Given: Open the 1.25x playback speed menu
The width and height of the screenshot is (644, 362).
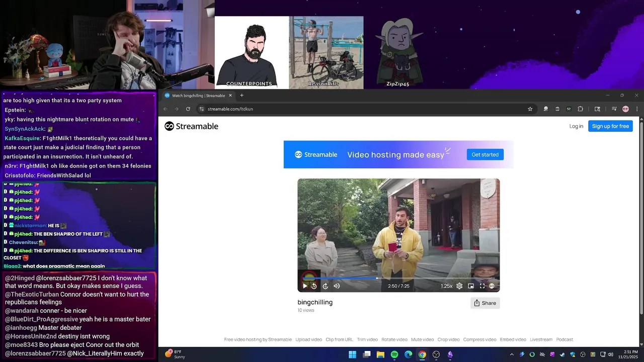Looking at the screenshot, I should (x=446, y=286).
